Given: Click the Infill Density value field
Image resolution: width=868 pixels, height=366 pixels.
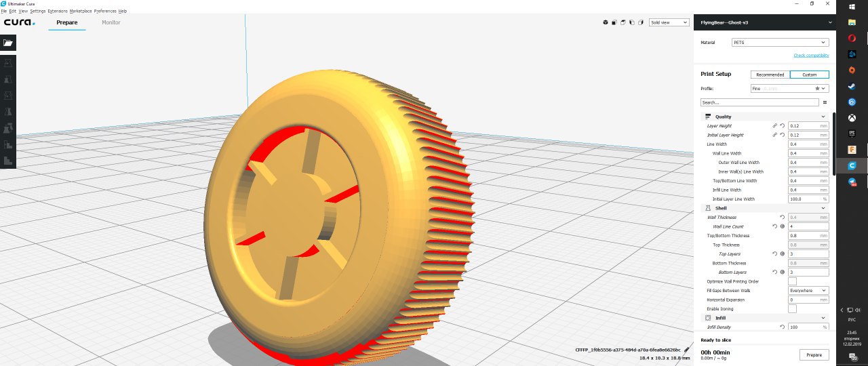Looking at the screenshot, I should point(808,327).
